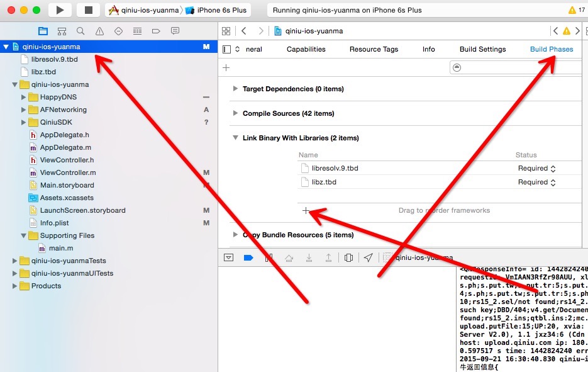Image resolution: width=588 pixels, height=372 pixels.
Task: Expand the AFNetworking folder
Action: [23, 110]
